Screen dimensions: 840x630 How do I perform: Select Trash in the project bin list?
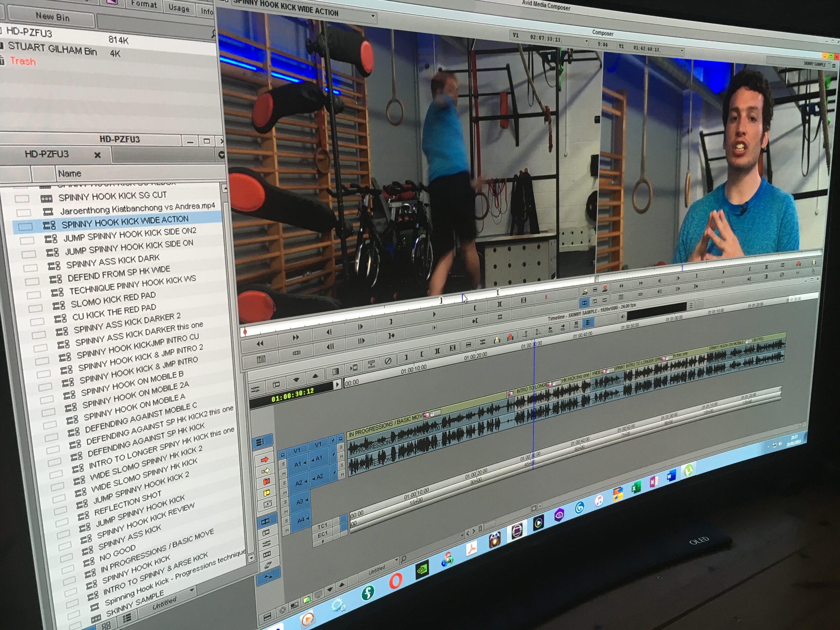pyautogui.click(x=23, y=61)
